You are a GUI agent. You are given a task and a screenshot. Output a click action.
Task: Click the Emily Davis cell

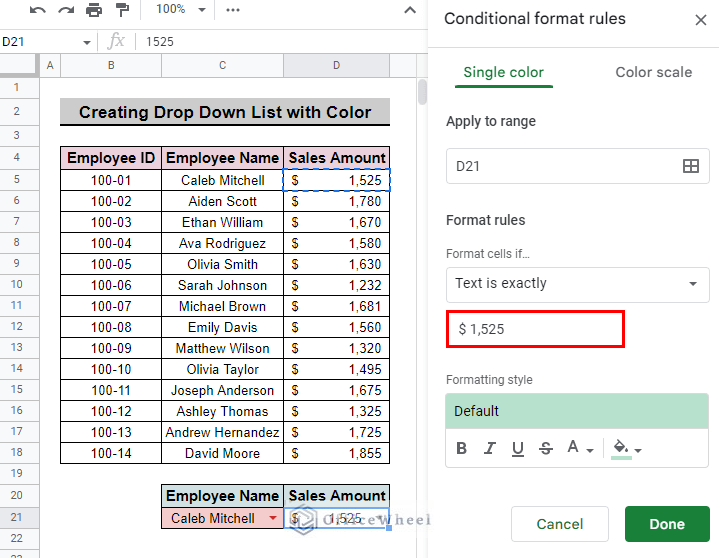(222, 327)
